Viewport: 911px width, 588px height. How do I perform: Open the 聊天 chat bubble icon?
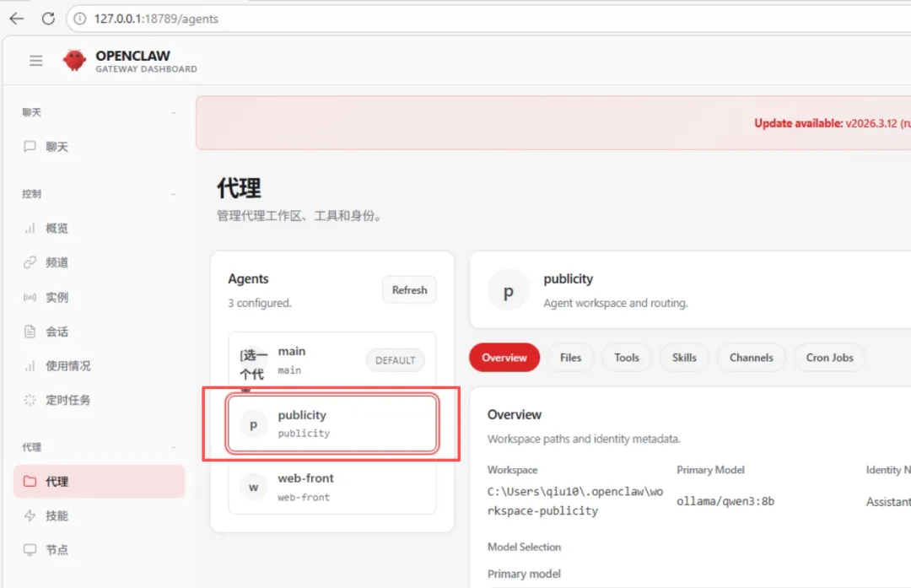(x=30, y=147)
